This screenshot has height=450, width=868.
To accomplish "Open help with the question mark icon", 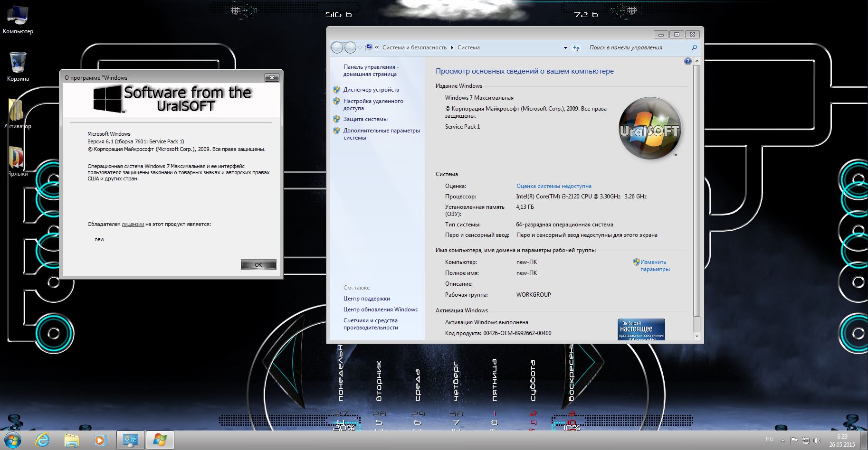I will point(687,61).
